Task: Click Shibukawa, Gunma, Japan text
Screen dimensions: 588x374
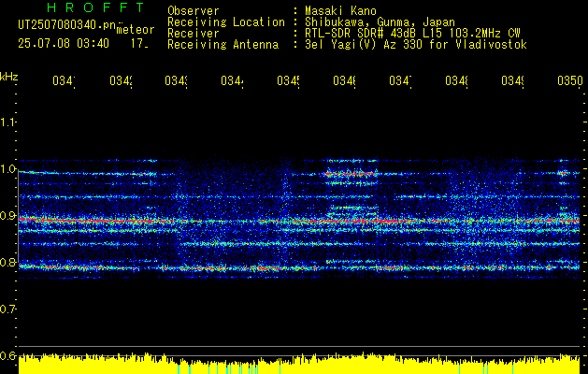Action: click(380, 22)
